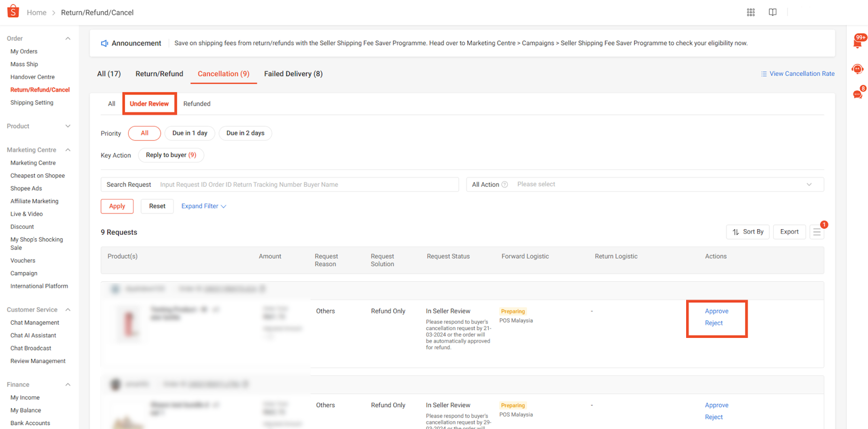Open Affiliate Marketing in sidebar
Image resolution: width=868 pixels, height=429 pixels.
pos(34,201)
